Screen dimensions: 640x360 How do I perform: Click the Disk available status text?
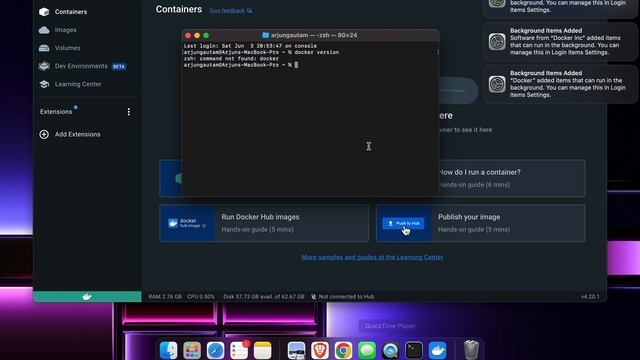tap(264, 297)
